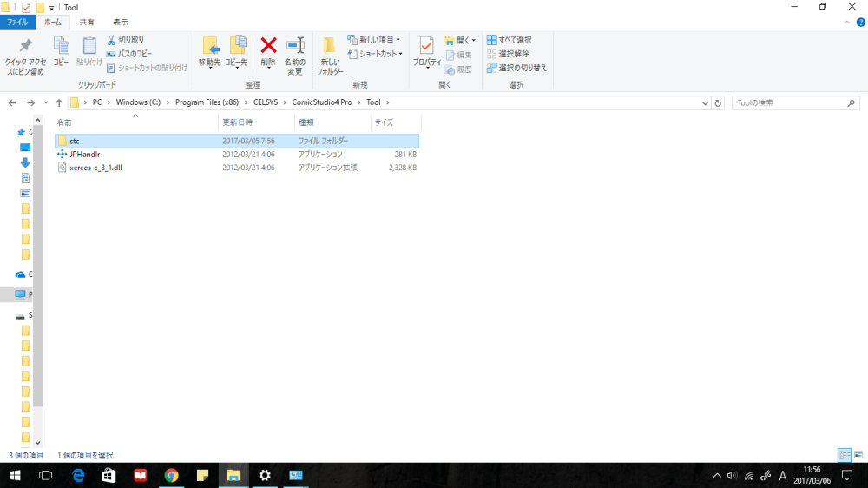Create a New folder (新しいフォルダー)
This screenshot has width=868, height=488.
click(330, 56)
